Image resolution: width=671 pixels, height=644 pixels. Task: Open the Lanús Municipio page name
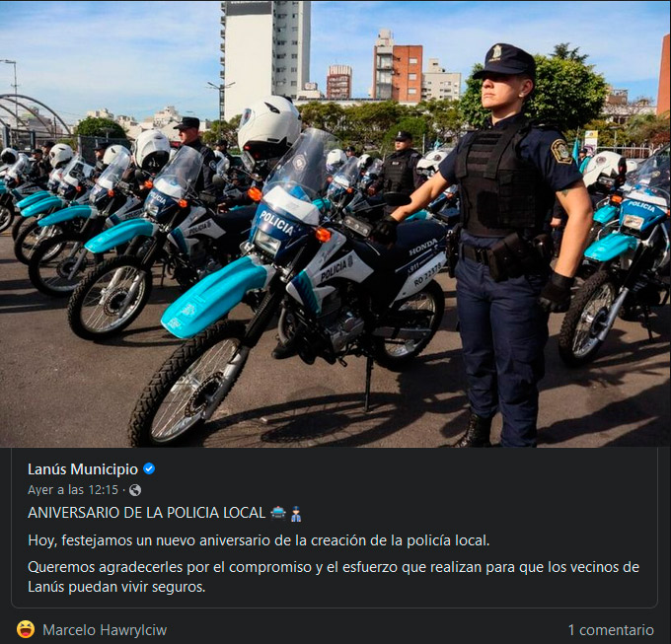click(x=83, y=469)
